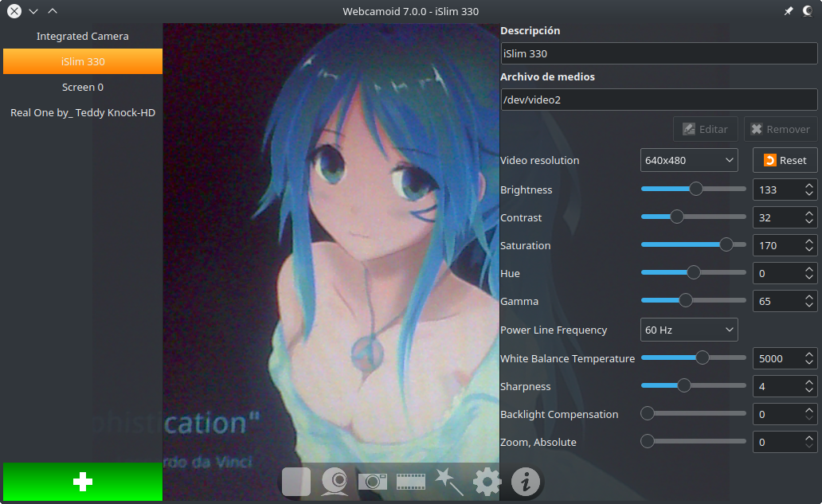Open the webcam settings icon in the toolbar
The width and height of the screenshot is (822, 504).
pyautogui.click(x=334, y=481)
